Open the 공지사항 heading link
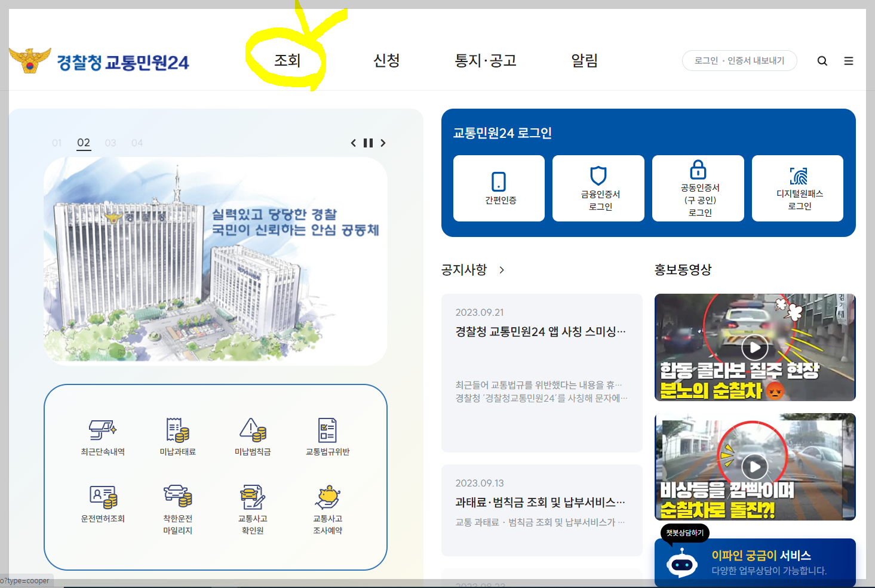 coord(464,270)
